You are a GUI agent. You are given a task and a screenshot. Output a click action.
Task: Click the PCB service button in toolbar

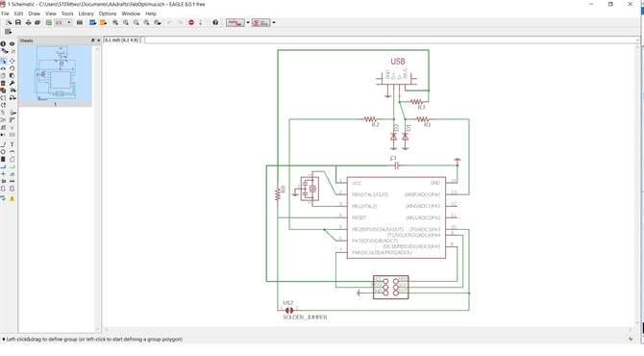(x=261, y=22)
